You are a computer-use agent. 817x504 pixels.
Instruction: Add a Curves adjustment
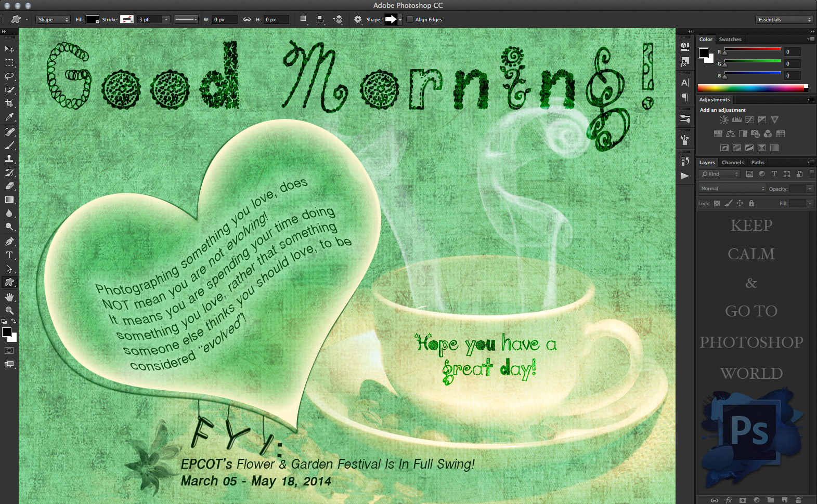click(x=749, y=120)
